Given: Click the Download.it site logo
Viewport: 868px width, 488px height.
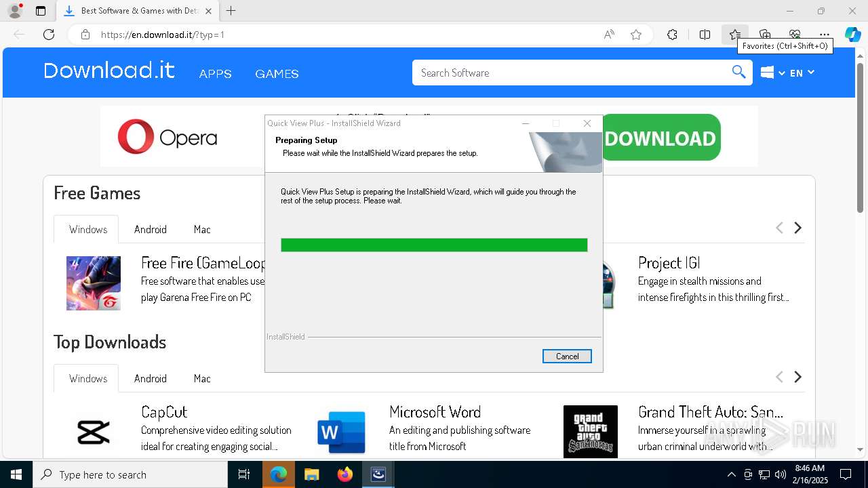Looking at the screenshot, I should [109, 70].
